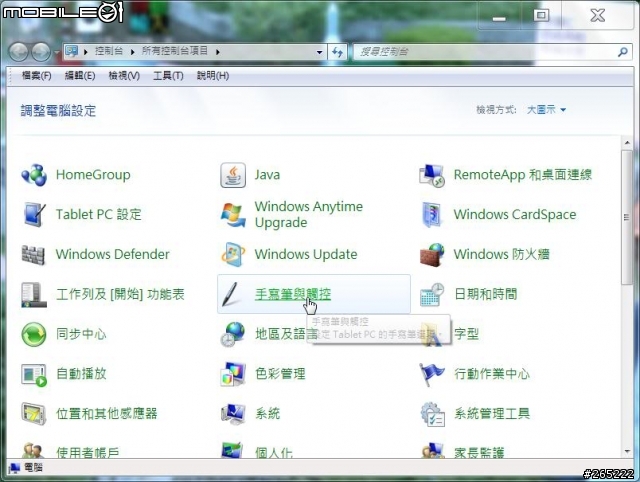Click the Windows Defender wall icon
This screenshot has width=640, height=482.
click(x=33, y=255)
